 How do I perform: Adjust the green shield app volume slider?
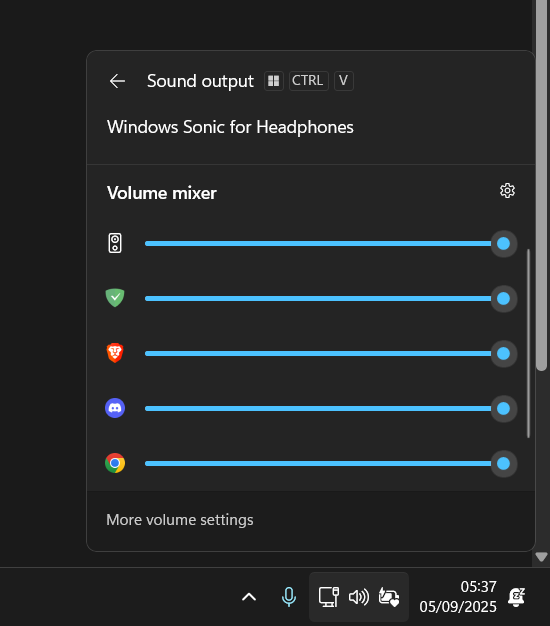[x=331, y=299]
